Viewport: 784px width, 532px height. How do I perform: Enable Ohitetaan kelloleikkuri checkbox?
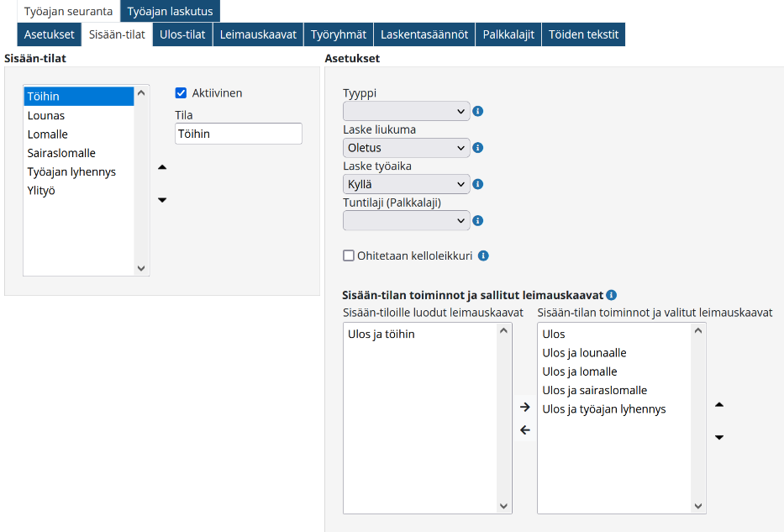click(x=349, y=255)
